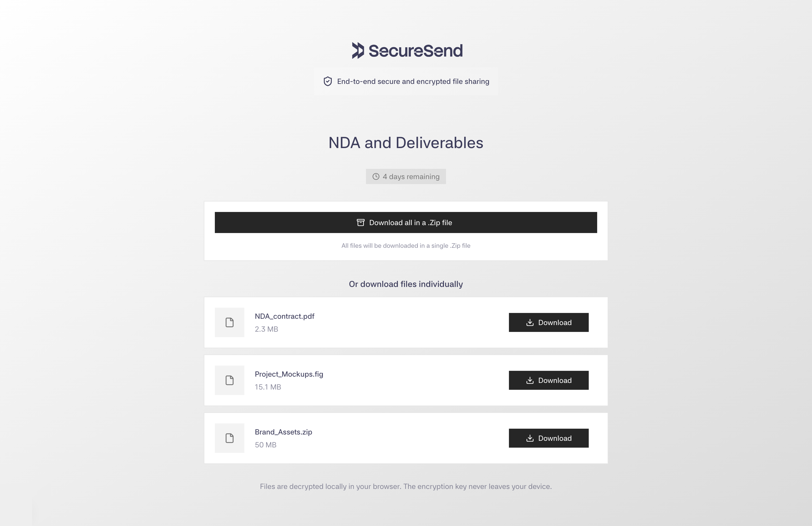Viewport: 812px width, 526px height.
Task: Click the file icon for Project_Mockups.fig
Action: coord(230,381)
